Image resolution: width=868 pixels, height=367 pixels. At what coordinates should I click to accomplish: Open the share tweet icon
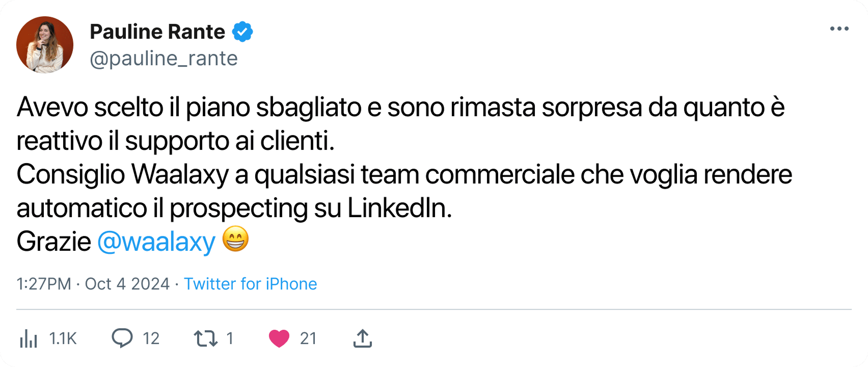(x=362, y=338)
